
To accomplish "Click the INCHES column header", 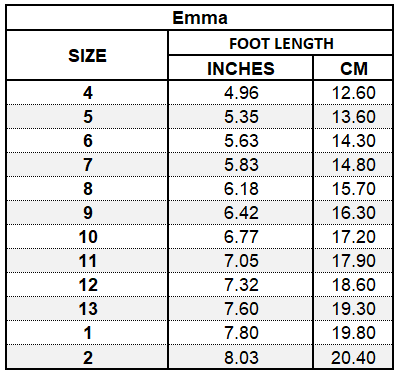I will pos(241,68).
